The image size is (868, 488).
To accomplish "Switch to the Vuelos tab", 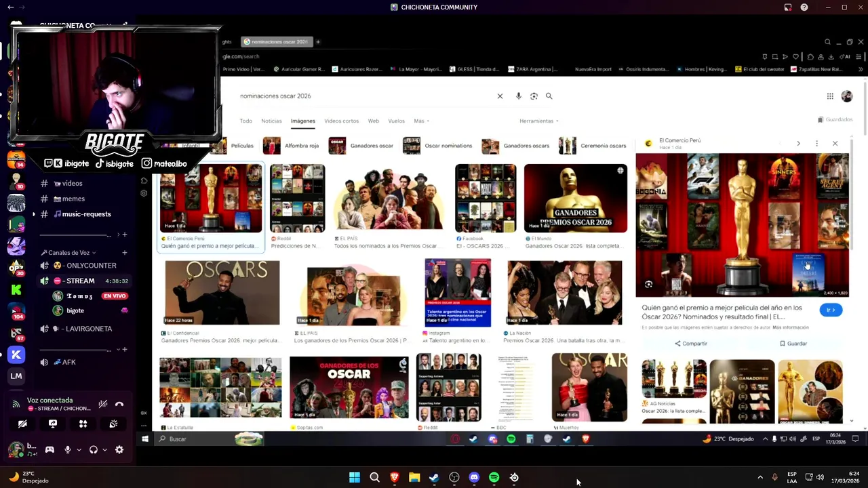I will click(396, 121).
